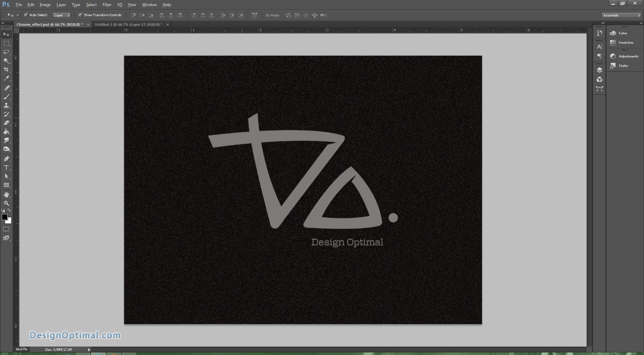The height and width of the screenshot is (355, 644).
Task: Open the Auto-Select Layer dropdown
Action: pos(61,15)
